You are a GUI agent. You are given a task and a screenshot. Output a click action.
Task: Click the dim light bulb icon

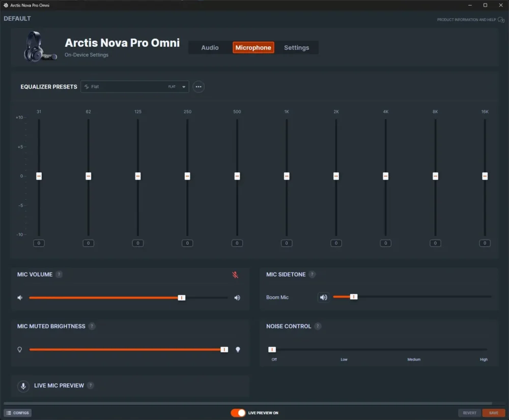20,349
